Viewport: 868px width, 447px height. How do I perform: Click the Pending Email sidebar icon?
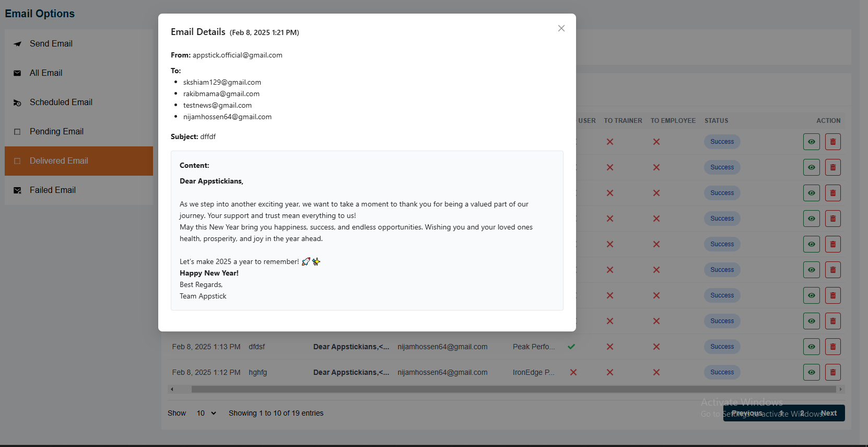point(17,132)
